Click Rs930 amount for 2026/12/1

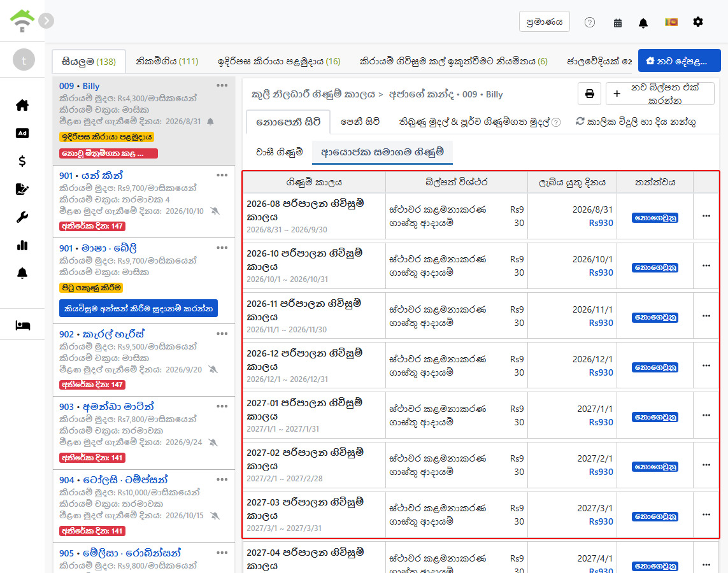coord(601,372)
